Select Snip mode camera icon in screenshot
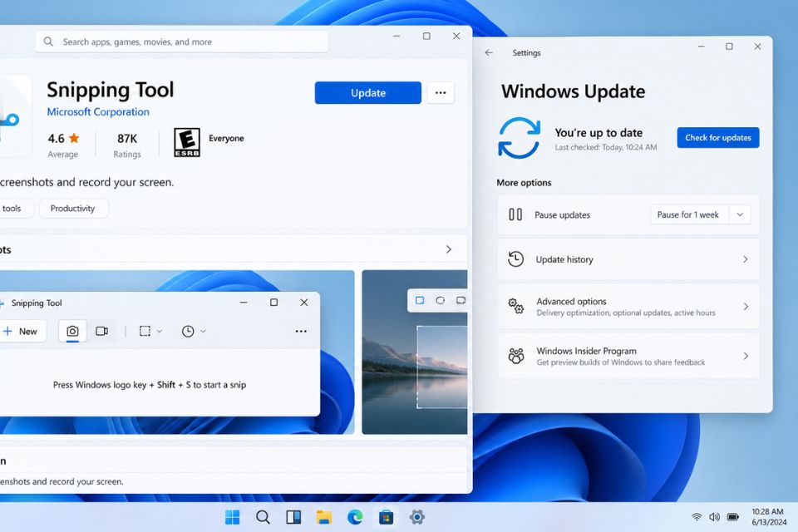 tap(73, 332)
